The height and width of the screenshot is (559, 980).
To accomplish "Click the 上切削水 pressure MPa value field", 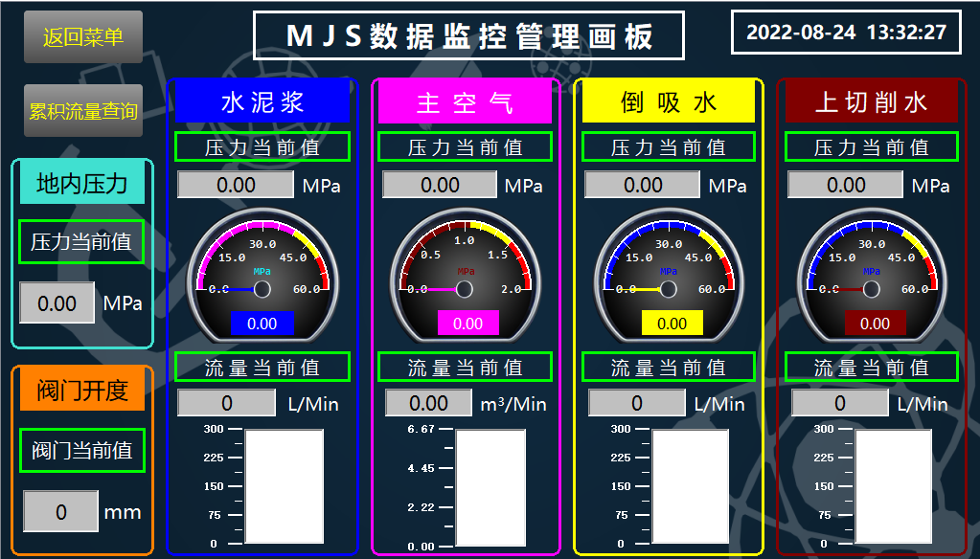I will [x=846, y=185].
